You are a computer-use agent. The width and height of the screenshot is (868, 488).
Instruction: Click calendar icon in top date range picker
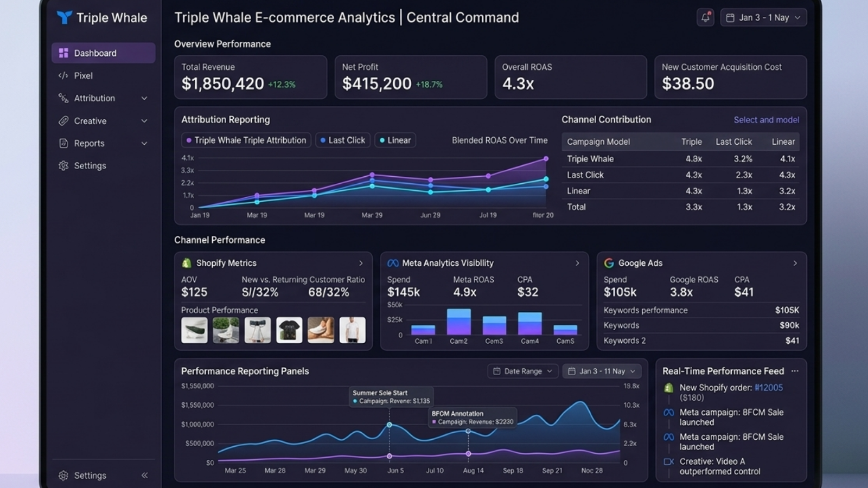point(730,17)
